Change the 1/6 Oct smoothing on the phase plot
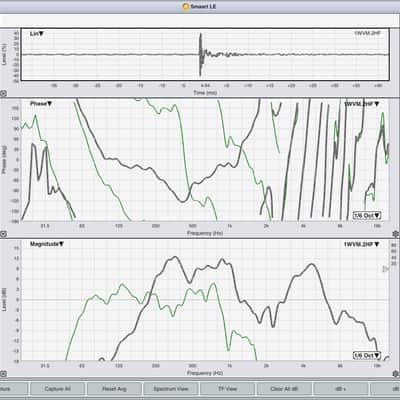Viewport: 400px width, 400px height. (367, 215)
